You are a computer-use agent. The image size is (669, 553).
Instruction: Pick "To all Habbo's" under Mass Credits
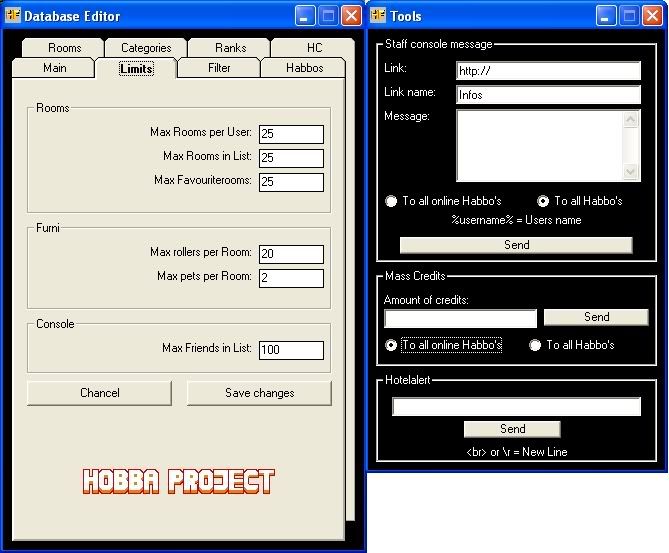(536, 345)
